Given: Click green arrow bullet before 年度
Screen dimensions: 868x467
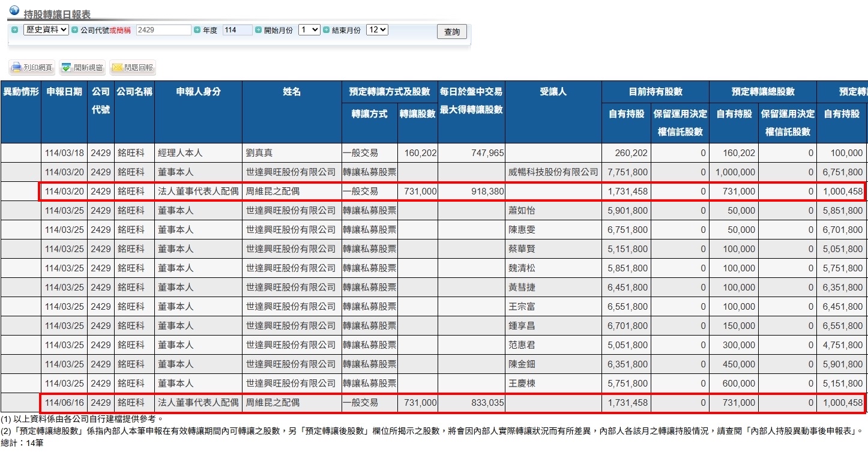Looking at the screenshot, I should [x=197, y=30].
